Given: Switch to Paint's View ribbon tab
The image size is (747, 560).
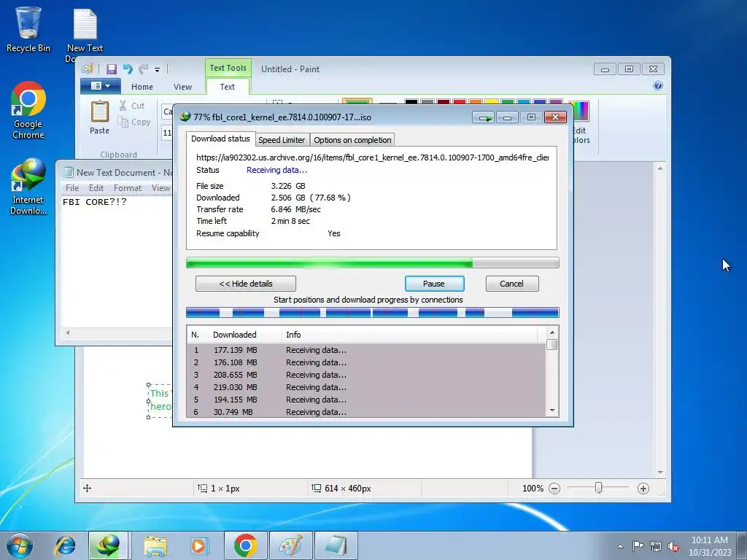Looking at the screenshot, I should tap(182, 87).
